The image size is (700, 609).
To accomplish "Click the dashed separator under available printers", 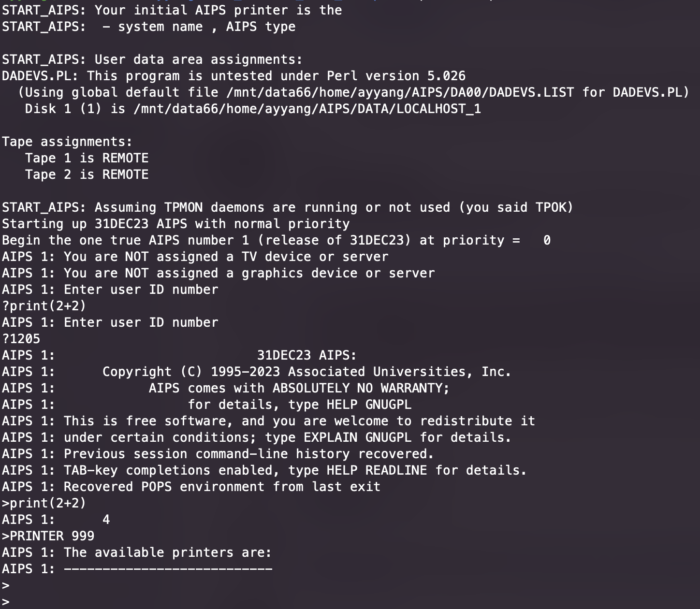I will pyautogui.click(x=168, y=569).
